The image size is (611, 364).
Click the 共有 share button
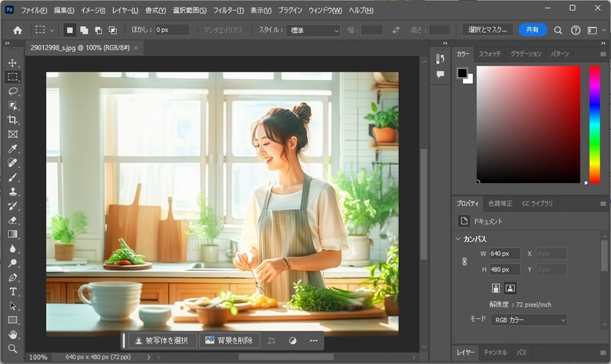pos(532,30)
